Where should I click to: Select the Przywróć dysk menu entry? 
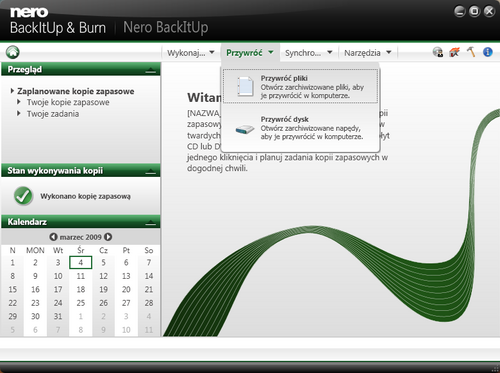point(300,128)
